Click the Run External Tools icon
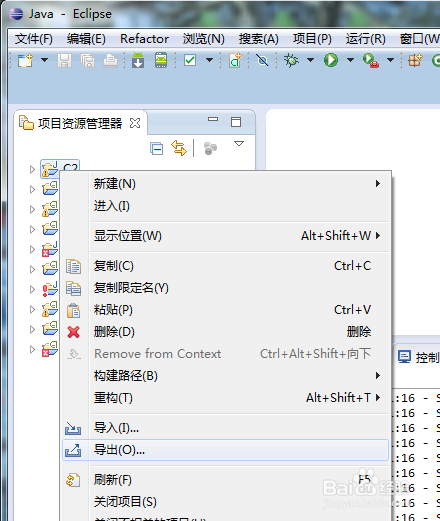 click(x=371, y=61)
